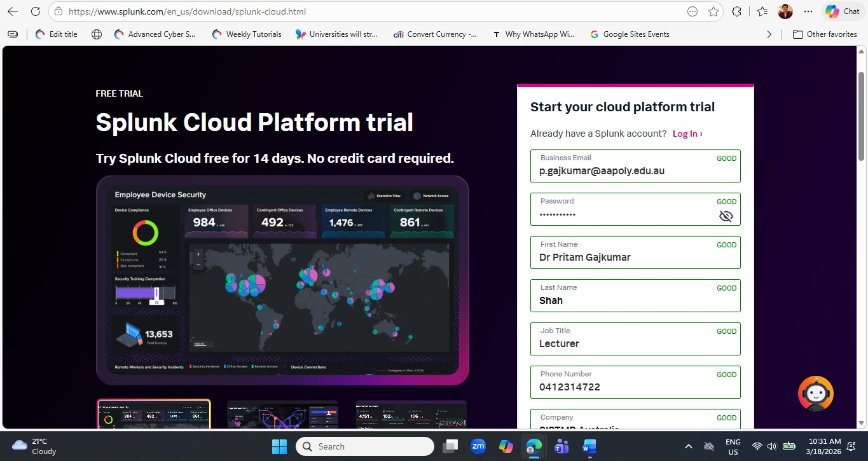Open the chatbot widget in bottom-right corner
This screenshot has height=461, width=868.
point(815,393)
